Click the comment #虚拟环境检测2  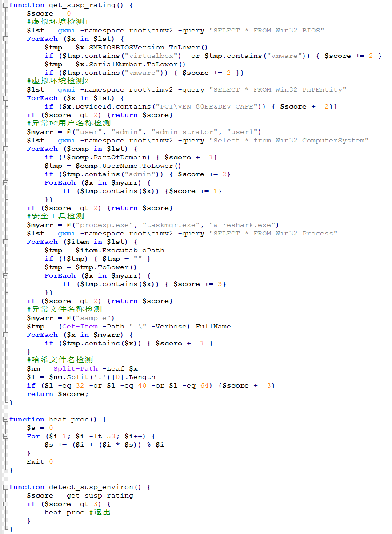[x=58, y=81]
